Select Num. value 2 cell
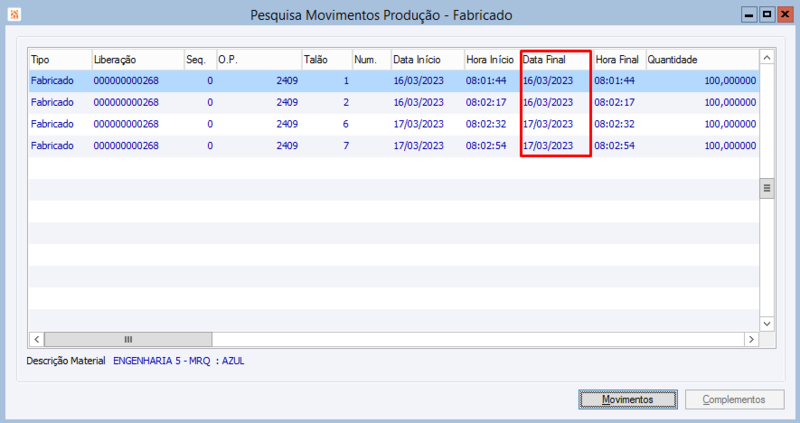The width and height of the screenshot is (800, 423). coord(346,102)
